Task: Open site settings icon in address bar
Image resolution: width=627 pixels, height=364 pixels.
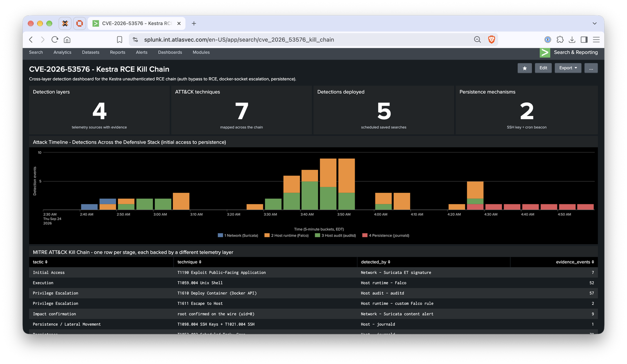Action: tap(135, 40)
